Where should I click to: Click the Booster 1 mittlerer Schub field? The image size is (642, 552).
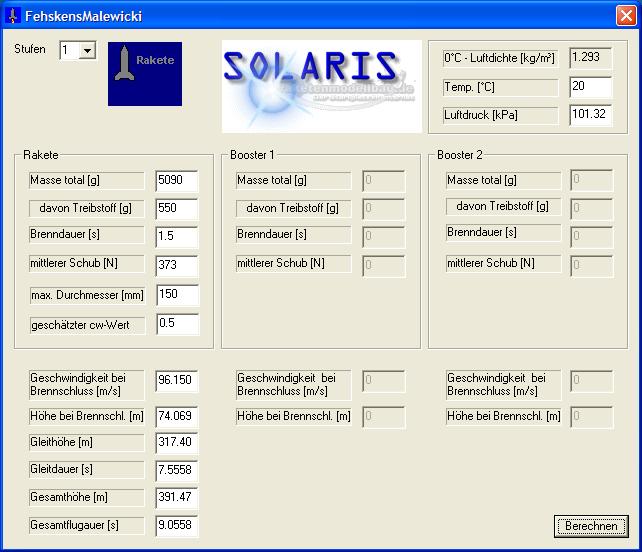point(384,265)
